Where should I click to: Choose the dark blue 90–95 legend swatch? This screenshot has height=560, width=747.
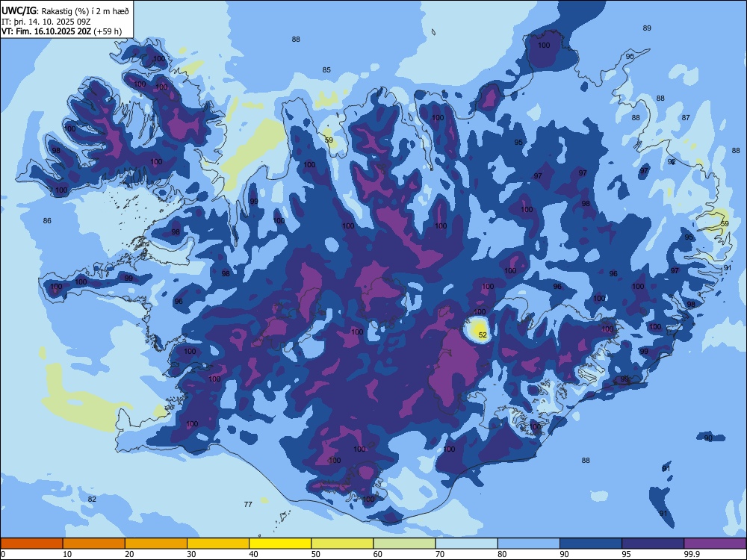[x=590, y=544]
